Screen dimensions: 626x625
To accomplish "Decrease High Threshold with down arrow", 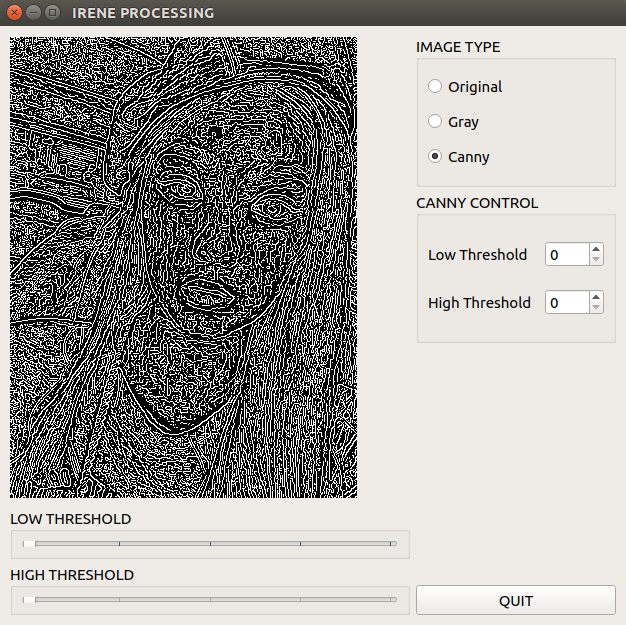I will (x=596, y=308).
